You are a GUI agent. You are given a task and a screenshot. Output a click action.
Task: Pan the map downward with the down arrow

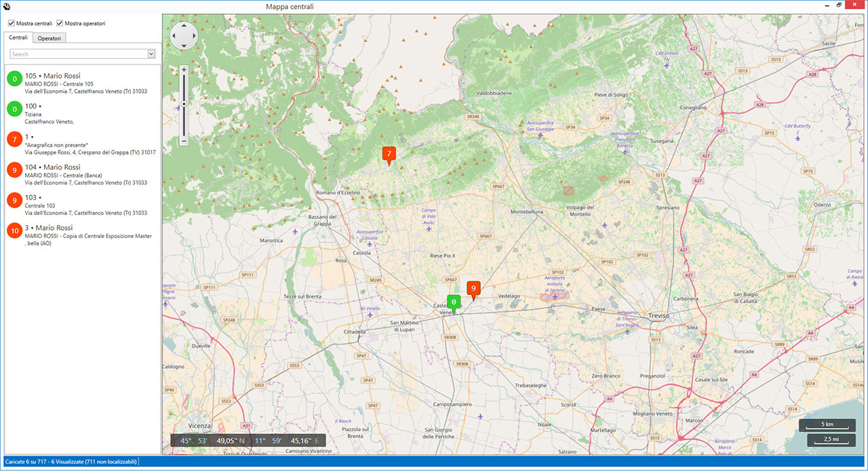click(x=184, y=45)
